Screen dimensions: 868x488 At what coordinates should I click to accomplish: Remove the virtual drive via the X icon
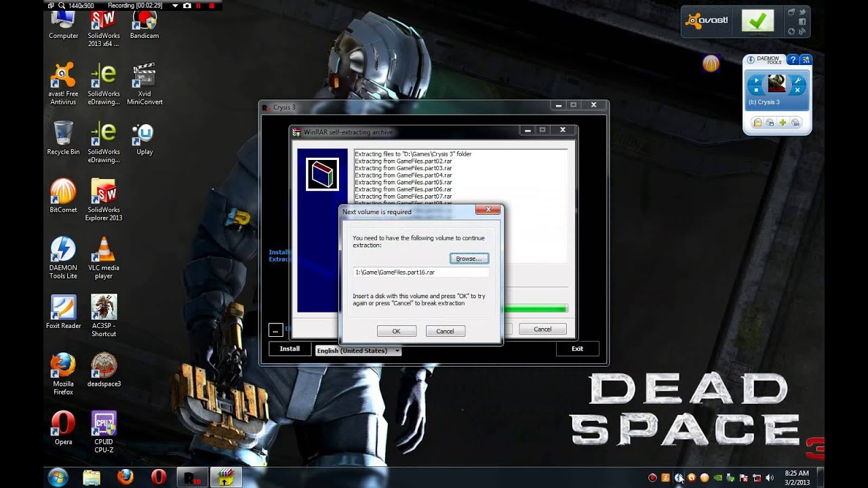(x=797, y=89)
